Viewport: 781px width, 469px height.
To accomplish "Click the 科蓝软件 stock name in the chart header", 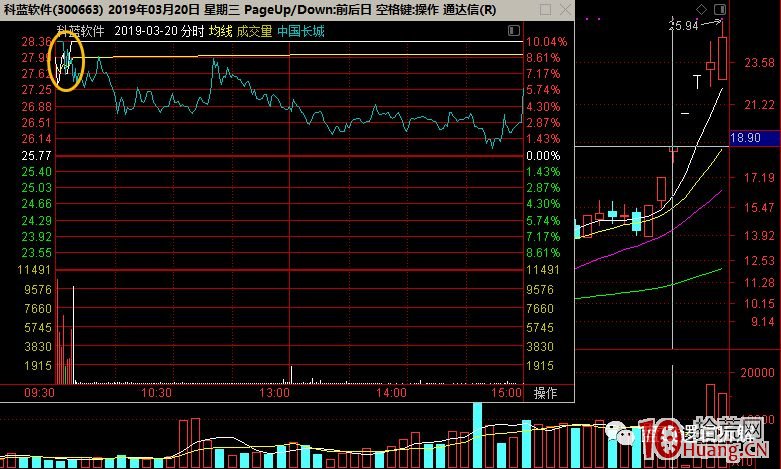I will point(80,31).
